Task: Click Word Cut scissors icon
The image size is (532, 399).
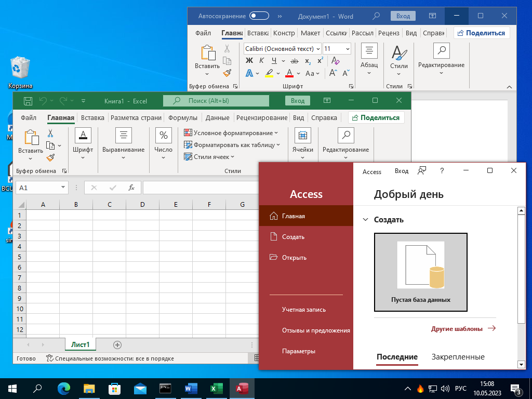Action: point(227,49)
